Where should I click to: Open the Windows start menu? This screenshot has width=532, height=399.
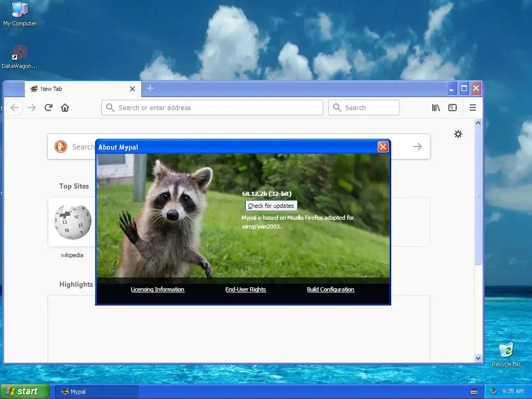pos(24,391)
